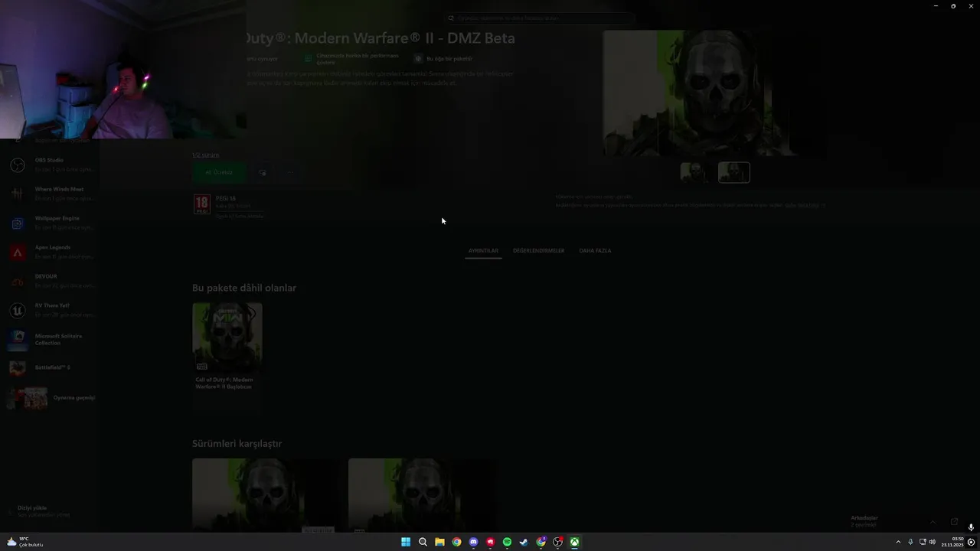Click the Cihazınızda harika bir performans badge
This screenshot has width=980, height=551.
point(352,59)
